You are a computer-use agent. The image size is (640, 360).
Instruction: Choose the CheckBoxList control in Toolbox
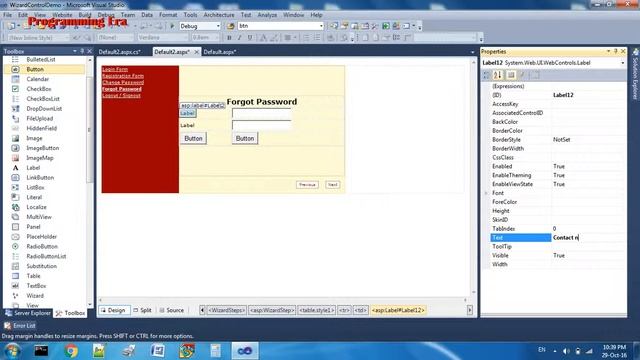(44, 99)
